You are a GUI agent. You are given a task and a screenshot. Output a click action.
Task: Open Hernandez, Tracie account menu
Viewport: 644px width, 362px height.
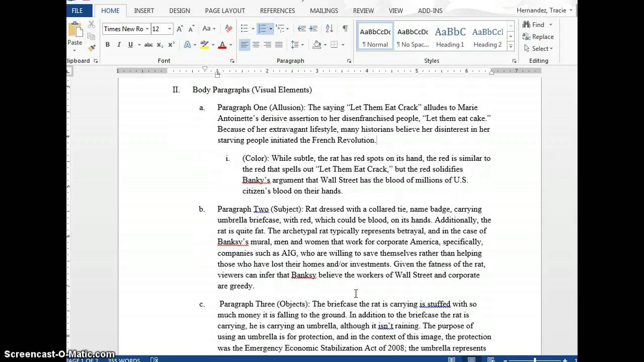pos(544,11)
